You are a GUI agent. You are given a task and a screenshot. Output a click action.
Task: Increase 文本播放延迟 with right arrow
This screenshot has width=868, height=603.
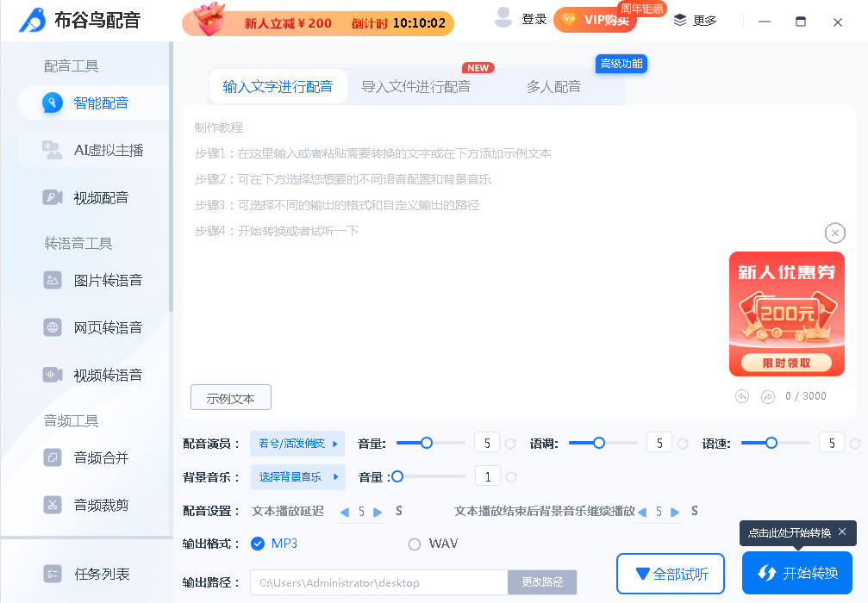(378, 512)
